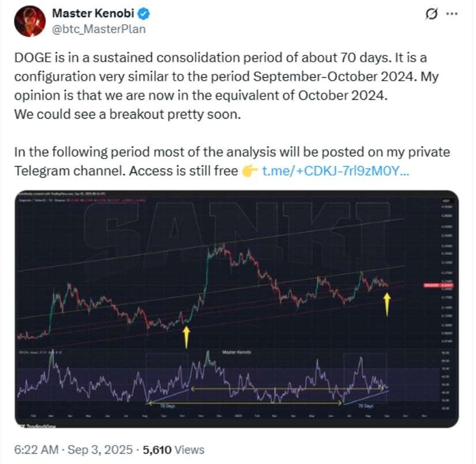Click the red current price label
476x464 pixels.
(x=438, y=285)
